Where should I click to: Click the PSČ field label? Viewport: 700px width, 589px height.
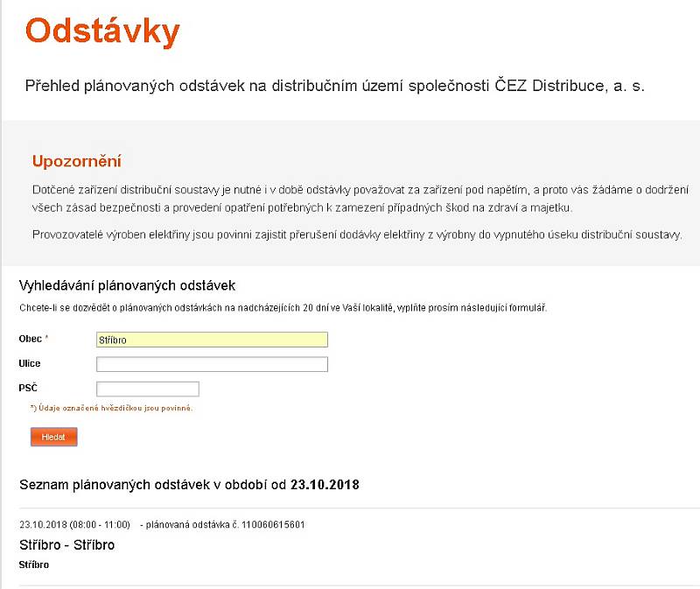pyautogui.click(x=28, y=388)
